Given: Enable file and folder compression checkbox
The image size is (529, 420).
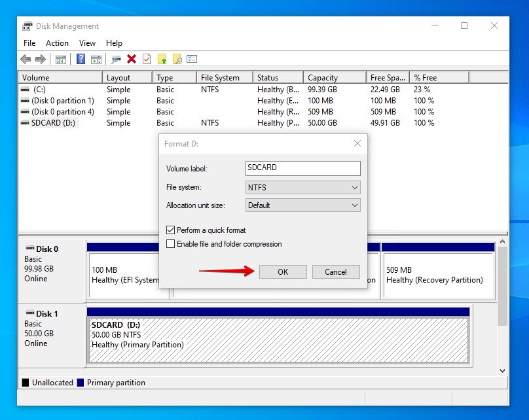Looking at the screenshot, I should coord(171,244).
